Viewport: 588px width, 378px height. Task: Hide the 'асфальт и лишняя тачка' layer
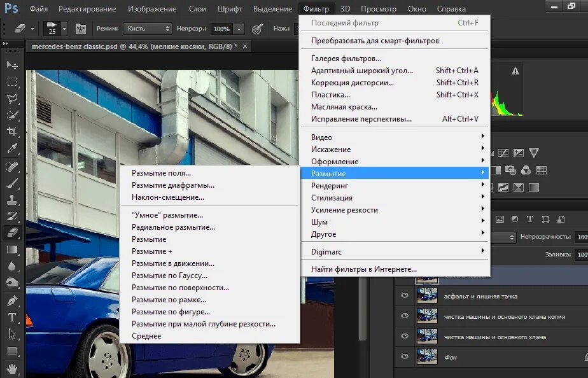(x=404, y=295)
